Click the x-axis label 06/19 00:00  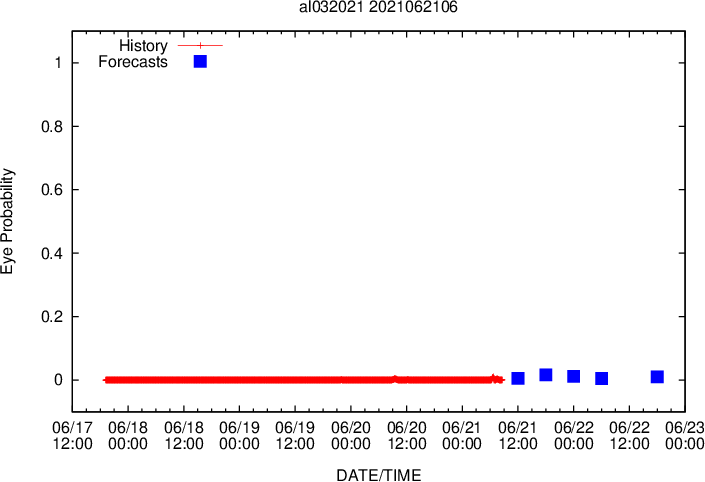(x=239, y=436)
